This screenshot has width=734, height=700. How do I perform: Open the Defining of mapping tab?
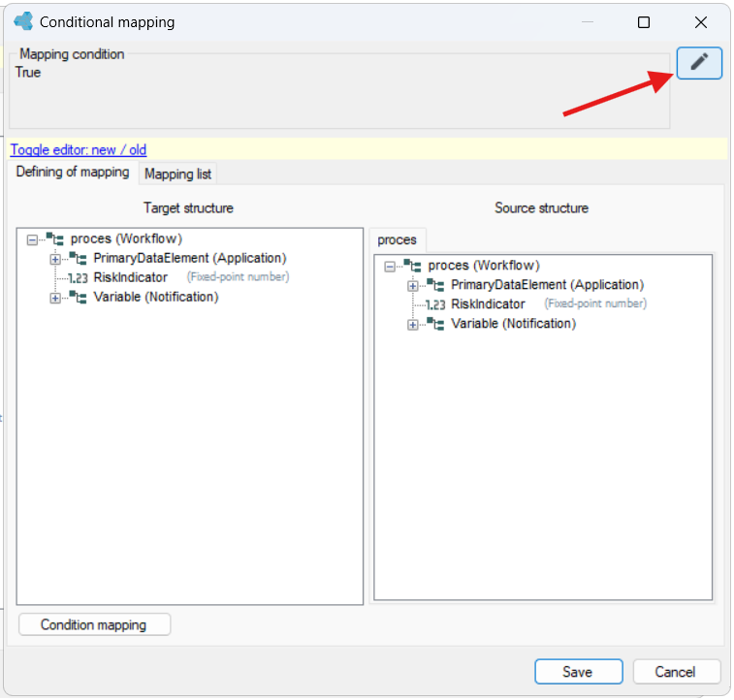73,173
